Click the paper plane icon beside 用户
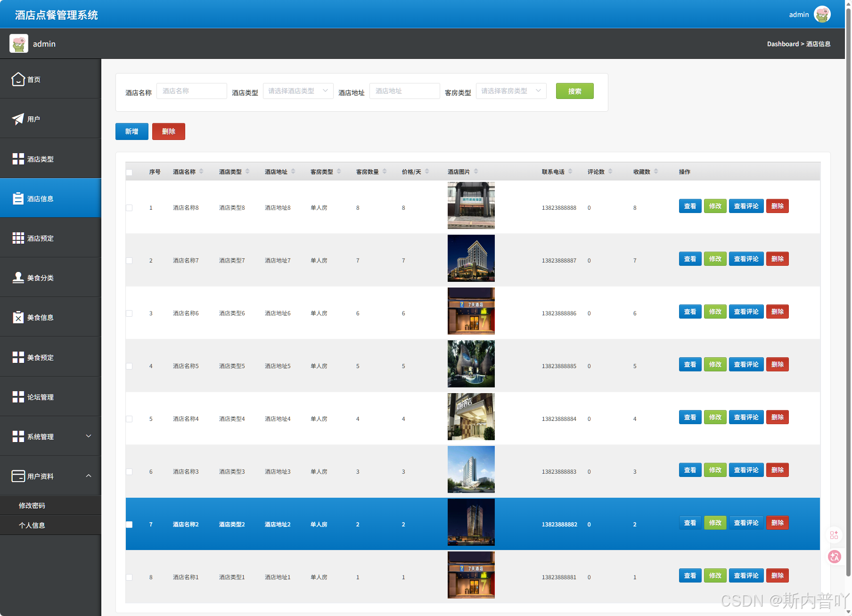The image size is (852, 616). pos(18,119)
